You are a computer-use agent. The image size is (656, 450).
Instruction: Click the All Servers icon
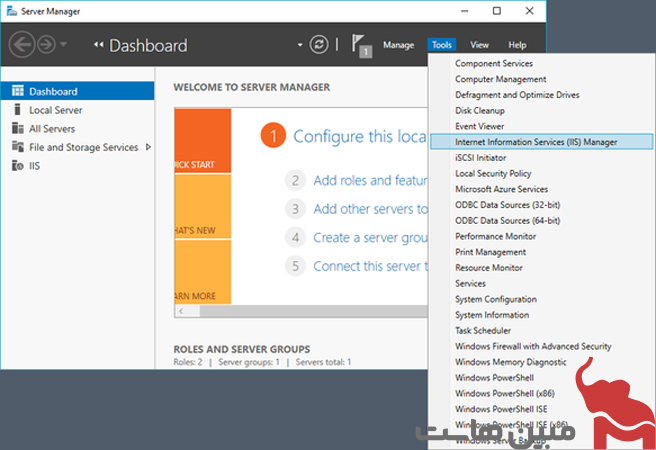(18, 128)
